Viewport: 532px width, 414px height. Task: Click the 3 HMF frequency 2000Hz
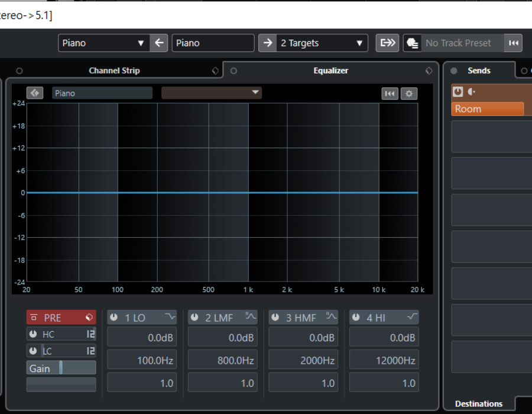pos(303,360)
